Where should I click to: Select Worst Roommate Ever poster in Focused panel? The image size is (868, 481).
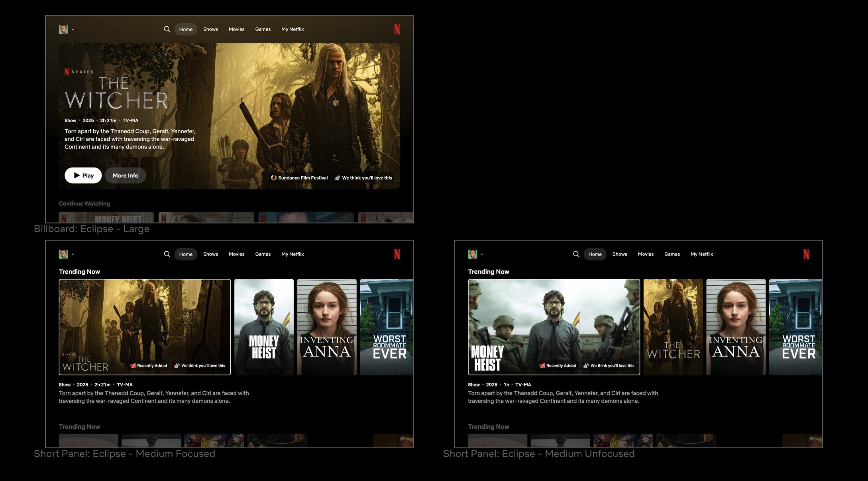point(386,327)
